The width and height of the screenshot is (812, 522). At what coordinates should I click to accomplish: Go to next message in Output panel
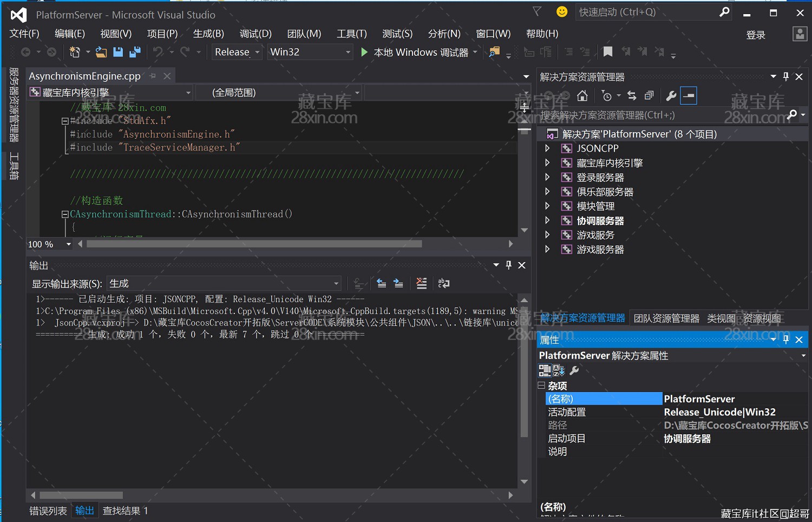click(x=398, y=283)
